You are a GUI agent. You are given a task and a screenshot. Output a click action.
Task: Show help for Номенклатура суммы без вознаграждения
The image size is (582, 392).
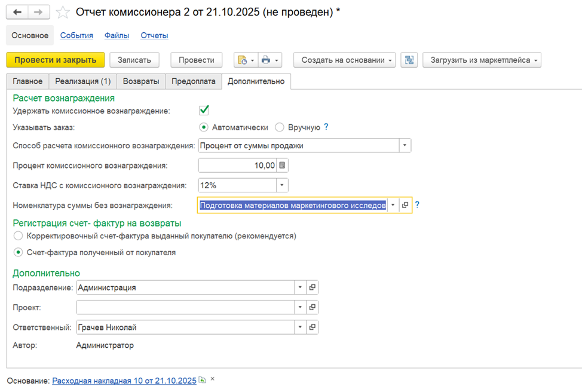pos(417,204)
